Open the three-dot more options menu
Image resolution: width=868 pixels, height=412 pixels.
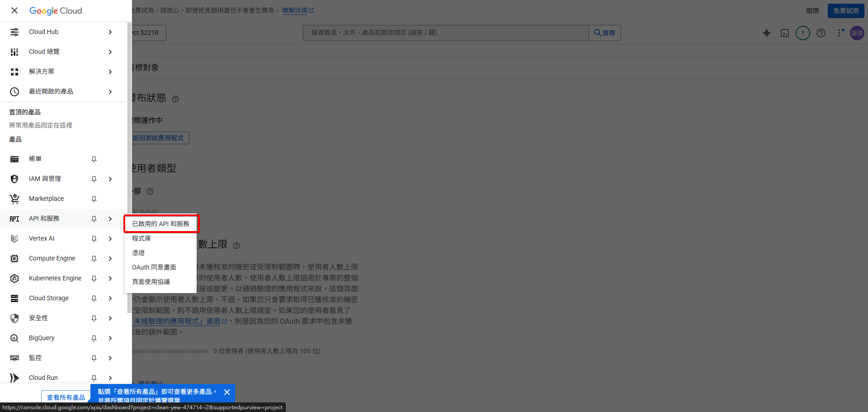tap(840, 33)
